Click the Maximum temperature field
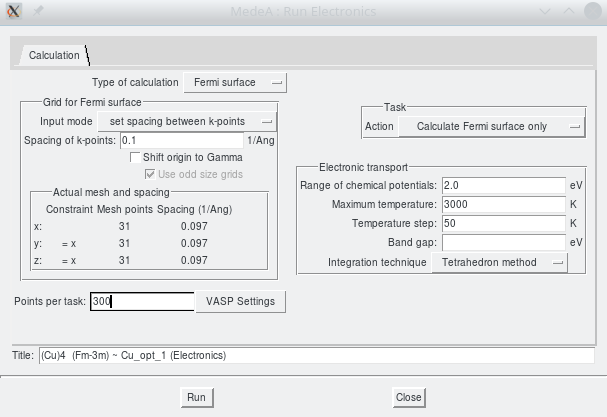The width and height of the screenshot is (607, 417). pos(504,204)
